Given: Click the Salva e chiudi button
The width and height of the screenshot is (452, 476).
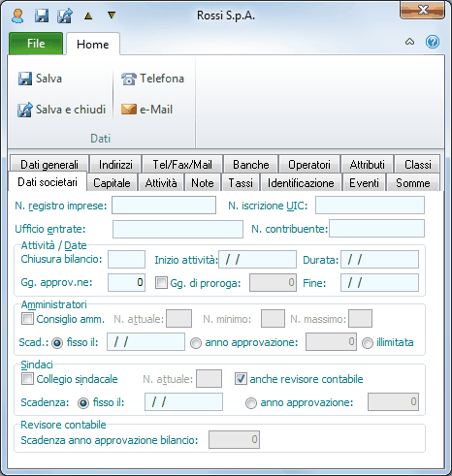Looking at the screenshot, I should (61, 110).
